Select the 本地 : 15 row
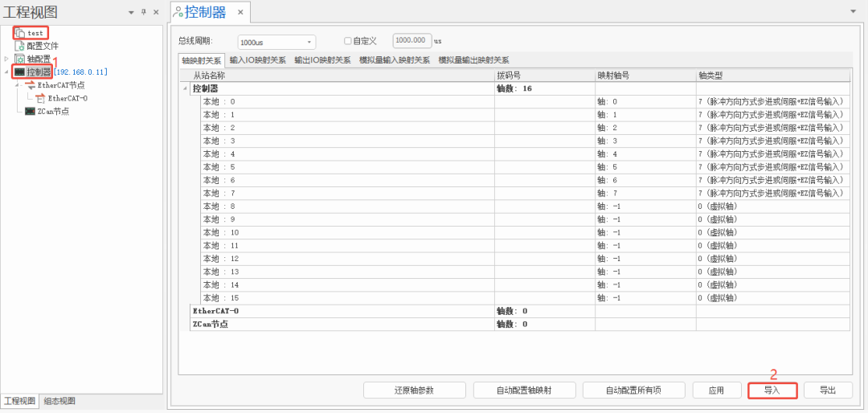868x413 pixels. coord(525,298)
